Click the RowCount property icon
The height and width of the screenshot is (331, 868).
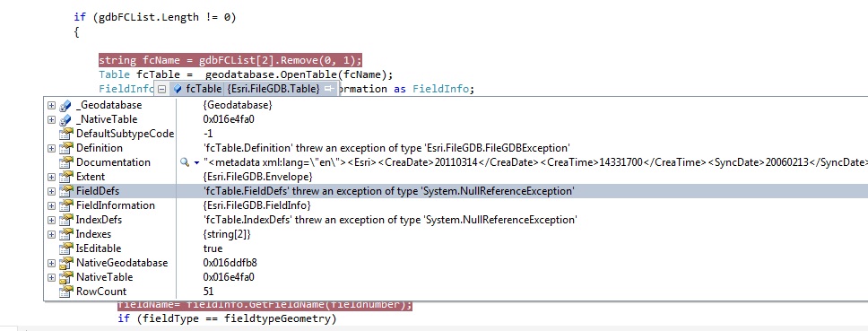point(66,292)
